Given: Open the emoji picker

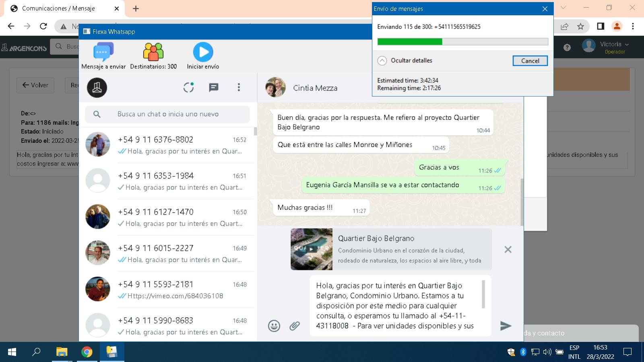Looking at the screenshot, I should tap(274, 326).
